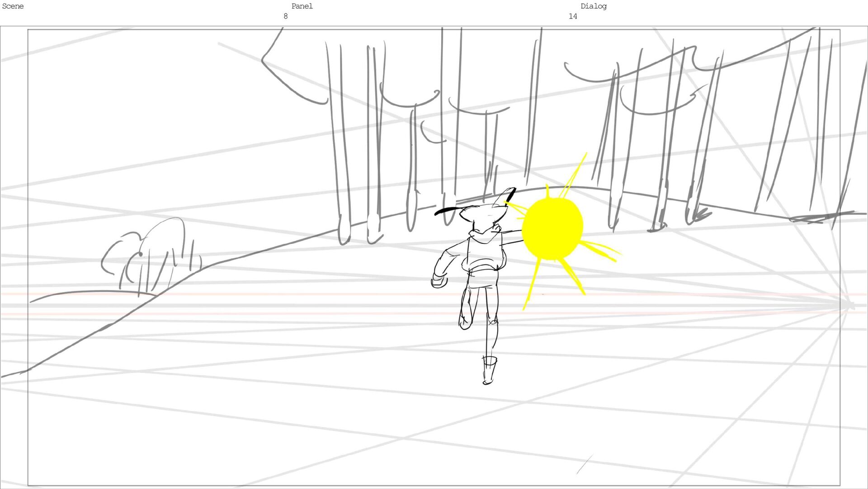Click the yellow burst circle

point(552,229)
